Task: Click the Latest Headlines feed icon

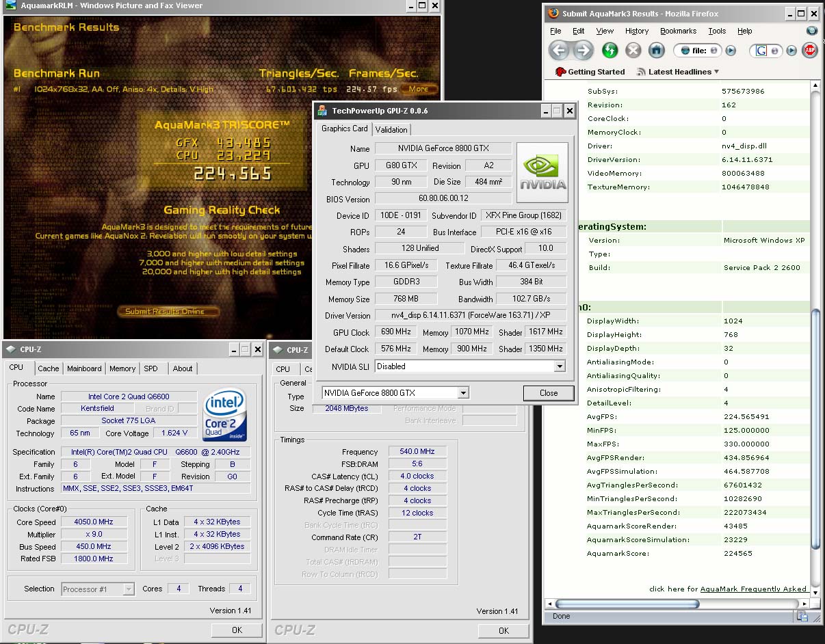Action: pos(641,72)
